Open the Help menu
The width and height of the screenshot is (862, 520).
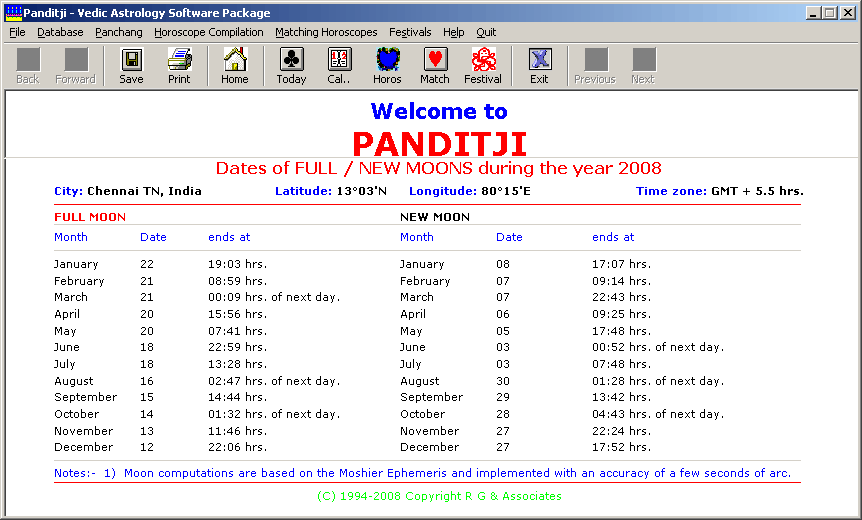(x=454, y=32)
